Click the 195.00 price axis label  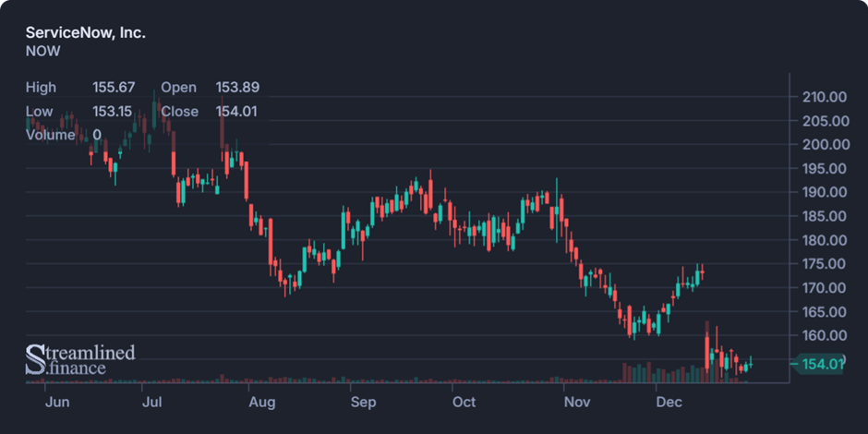coord(826,168)
